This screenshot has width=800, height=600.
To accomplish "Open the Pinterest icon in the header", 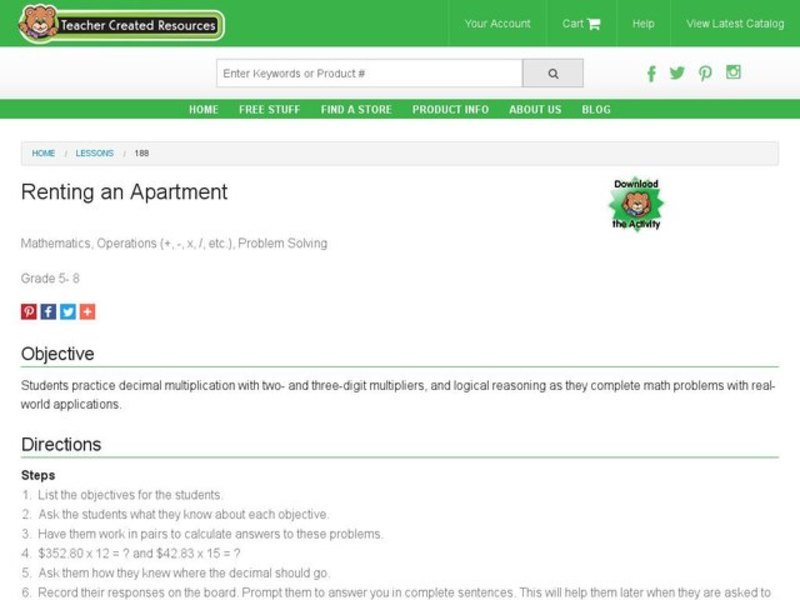I will (706, 73).
